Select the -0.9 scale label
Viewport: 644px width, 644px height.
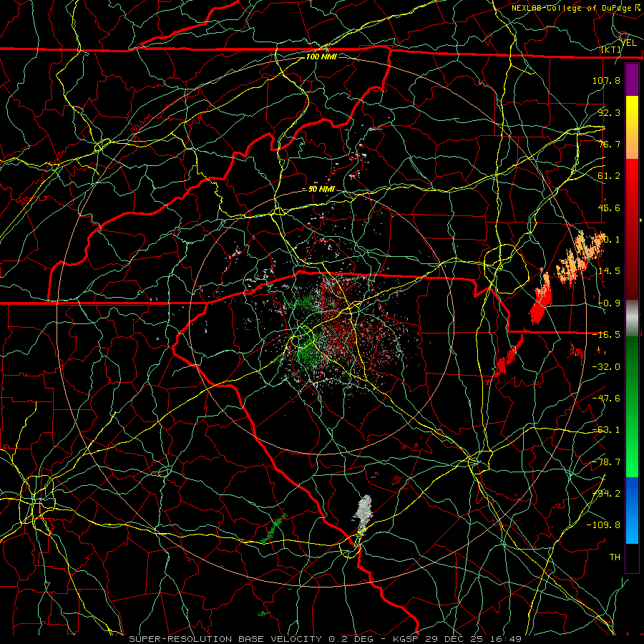[609, 303]
